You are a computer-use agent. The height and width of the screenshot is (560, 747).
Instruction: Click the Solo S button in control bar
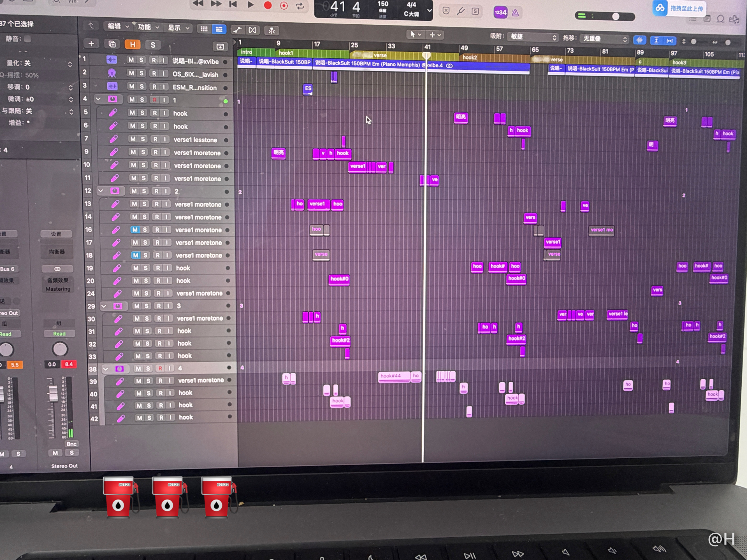pyautogui.click(x=475, y=11)
